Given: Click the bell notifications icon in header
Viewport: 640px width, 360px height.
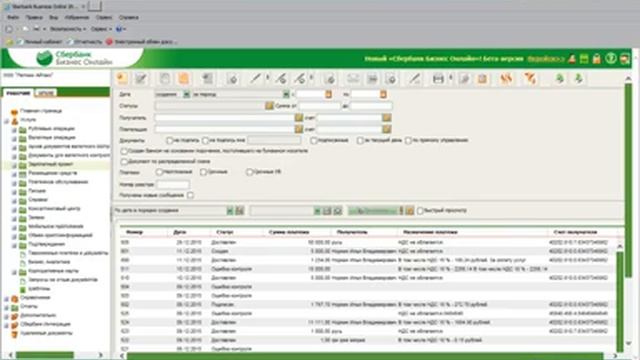Looking at the screenshot, I should [572, 59].
